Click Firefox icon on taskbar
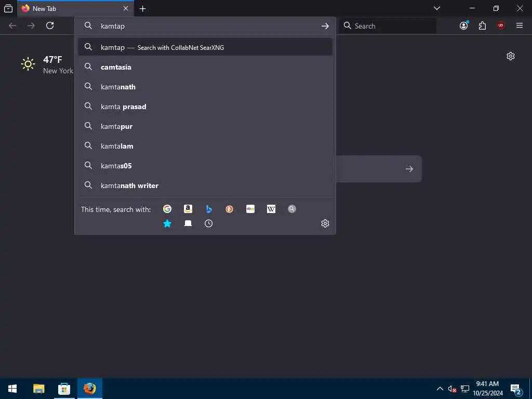This screenshot has width=532, height=399. pyautogui.click(x=90, y=389)
